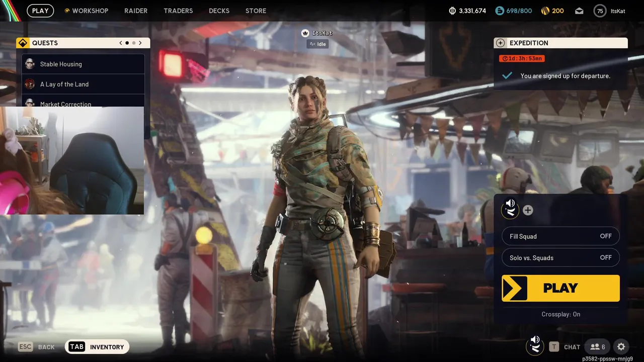Viewport: 644px width, 362px height.
Task: Click the EXPEDITION panel header
Action: [560, 43]
